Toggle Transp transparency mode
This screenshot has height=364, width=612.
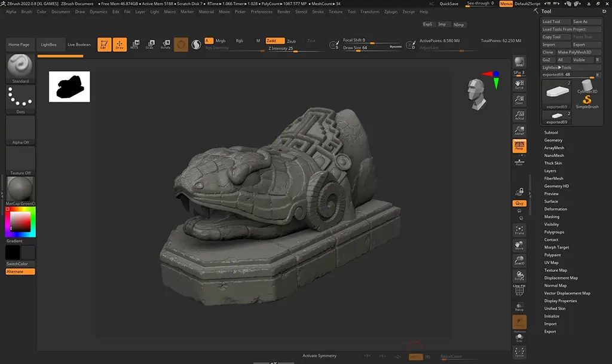click(519, 307)
